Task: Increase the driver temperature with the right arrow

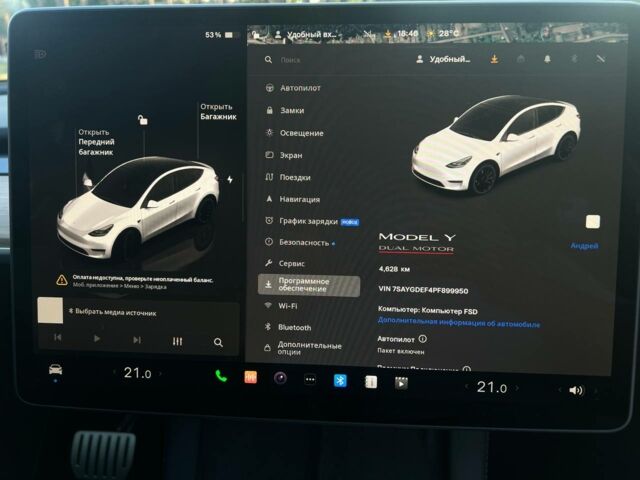Action: tap(160, 373)
